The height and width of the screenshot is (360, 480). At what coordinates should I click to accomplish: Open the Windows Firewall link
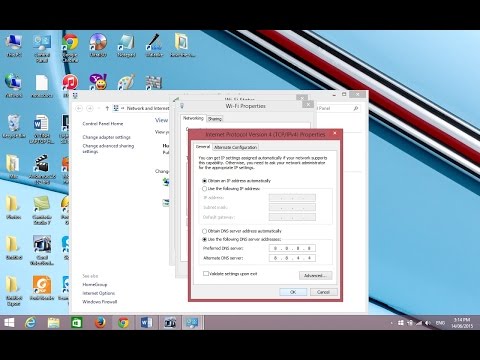[100, 302]
